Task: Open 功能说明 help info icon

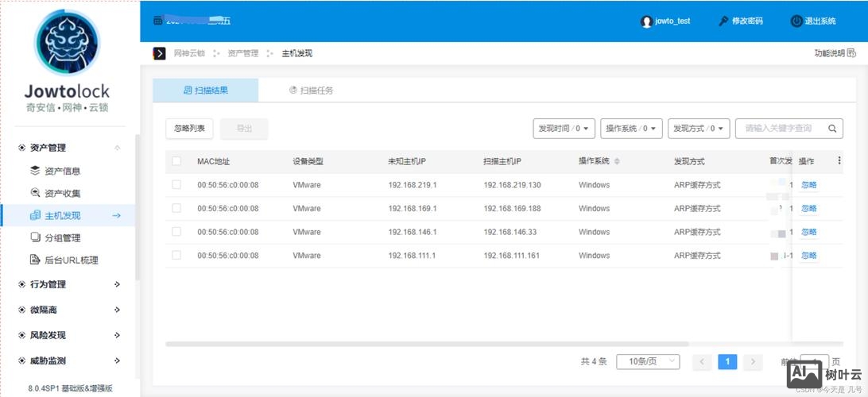Action: [851, 53]
